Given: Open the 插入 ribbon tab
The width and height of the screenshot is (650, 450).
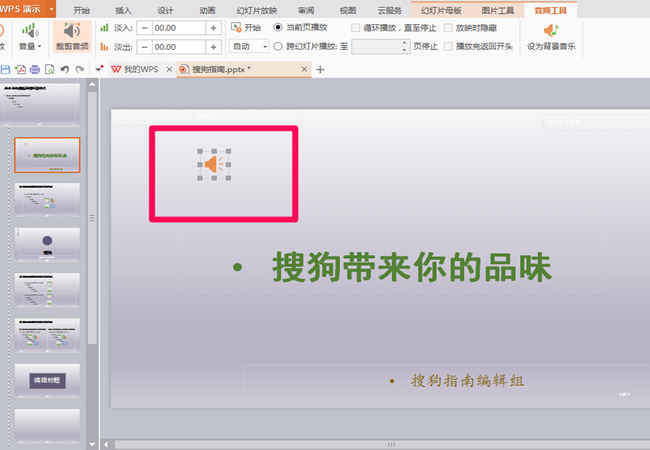Looking at the screenshot, I should click(x=123, y=10).
